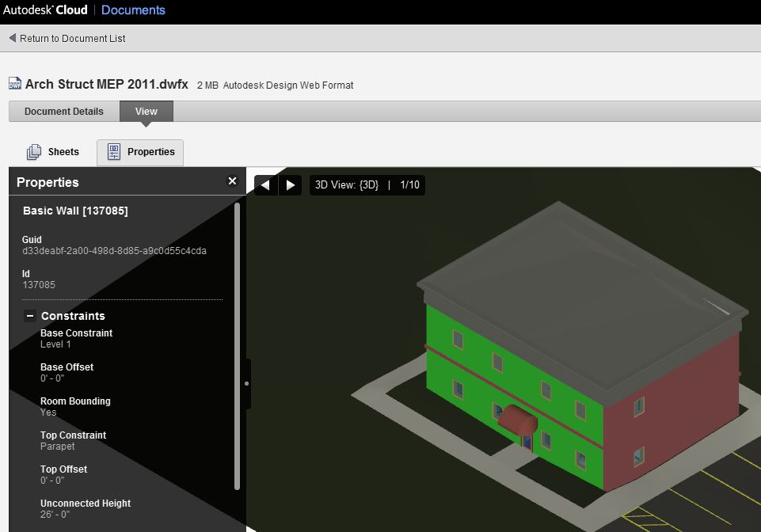Open the Documents link in the header
This screenshot has height=532, width=761.
pos(133,9)
